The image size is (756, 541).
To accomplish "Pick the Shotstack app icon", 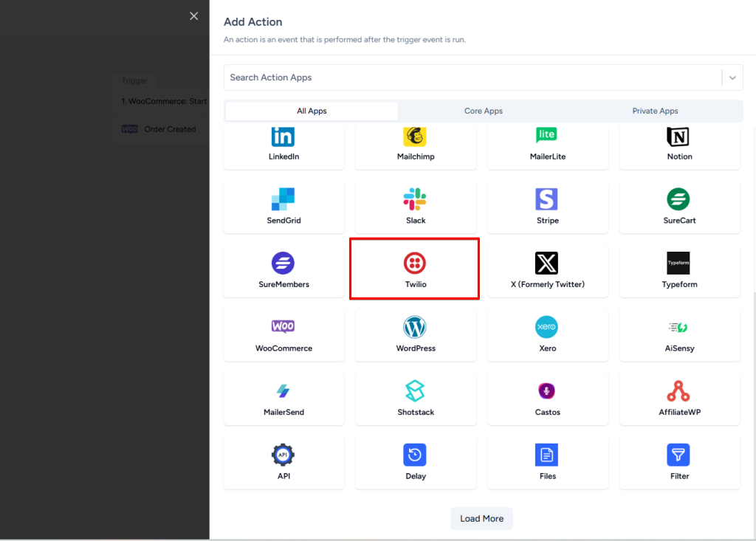I will coord(415,391).
